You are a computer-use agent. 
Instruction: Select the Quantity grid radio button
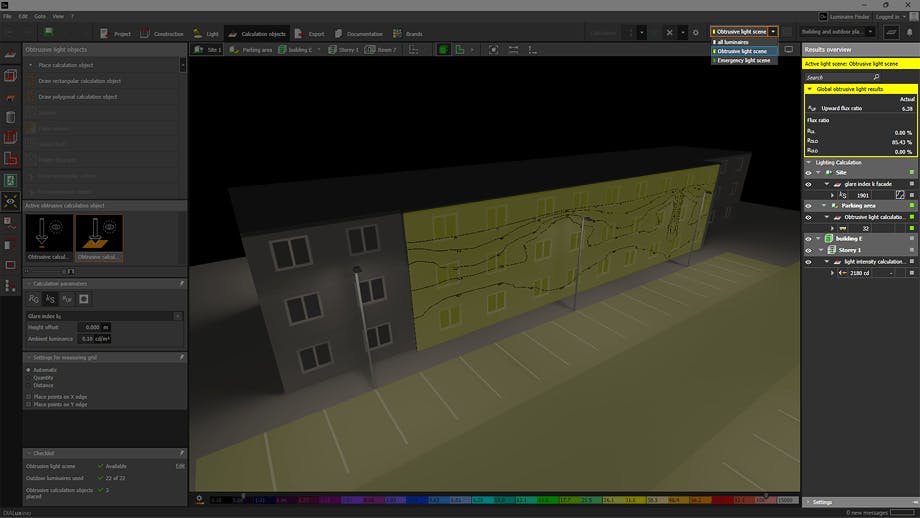click(x=28, y=378)
